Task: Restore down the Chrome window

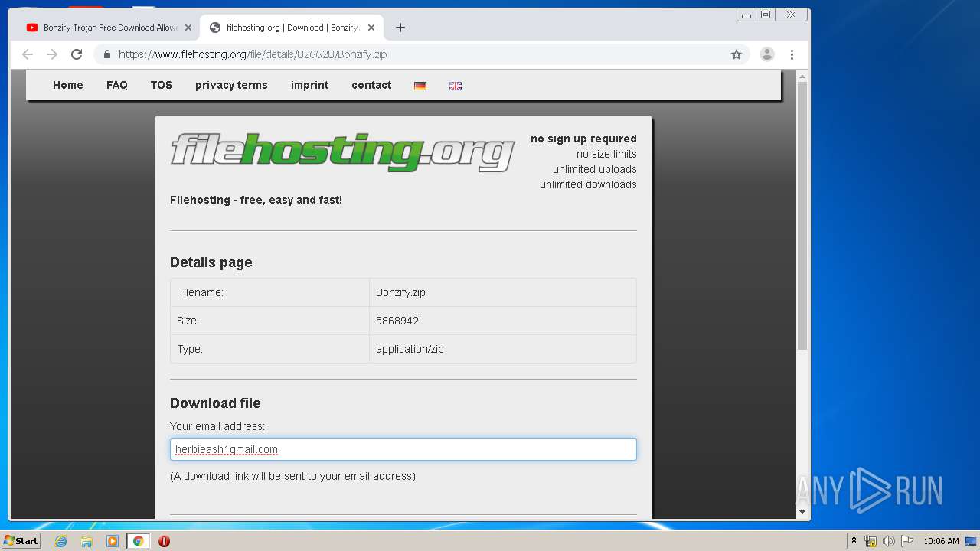Action: 765,15
